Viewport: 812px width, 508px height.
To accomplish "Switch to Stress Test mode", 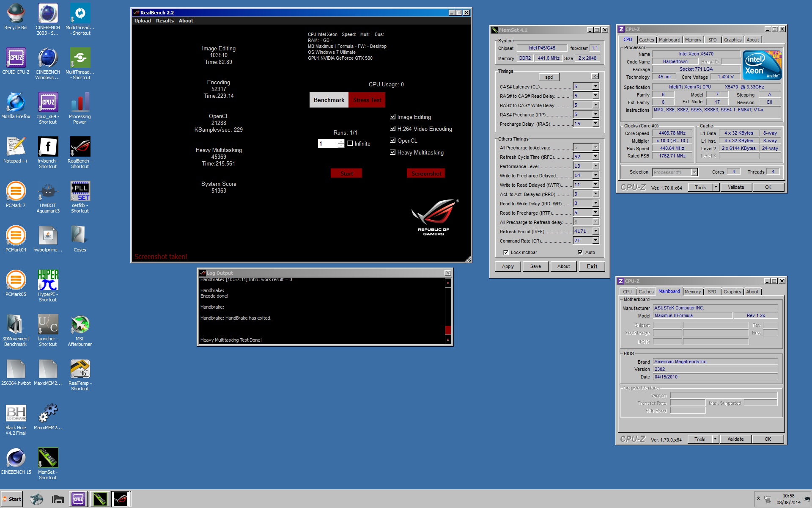I will (x=367, y=100).
